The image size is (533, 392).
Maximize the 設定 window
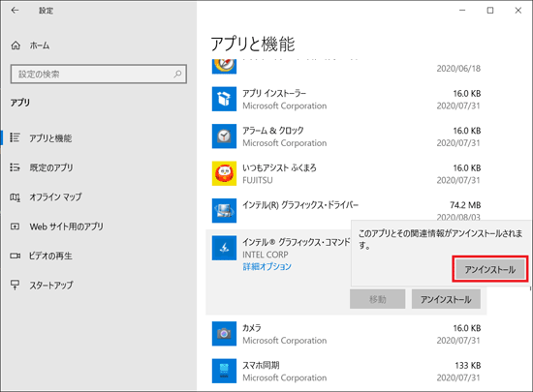(x=490, y=11)
